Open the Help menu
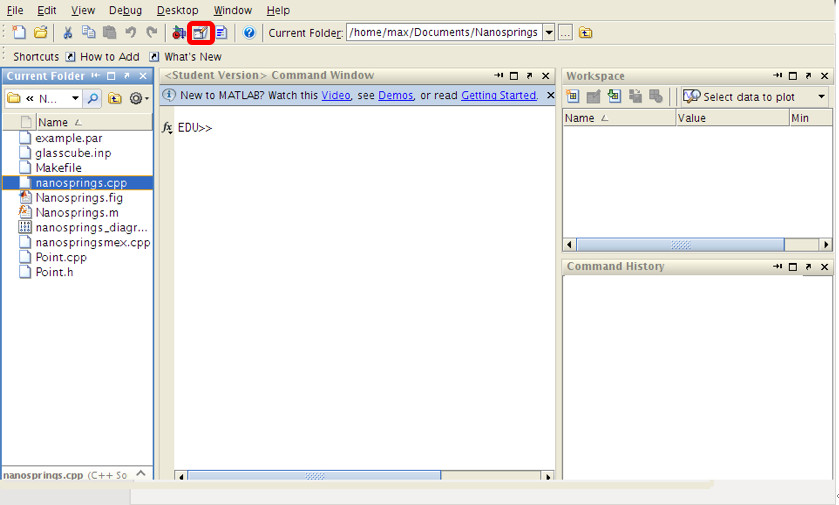The width and height of the screenshot is (839, 505). tap(278, 10)
